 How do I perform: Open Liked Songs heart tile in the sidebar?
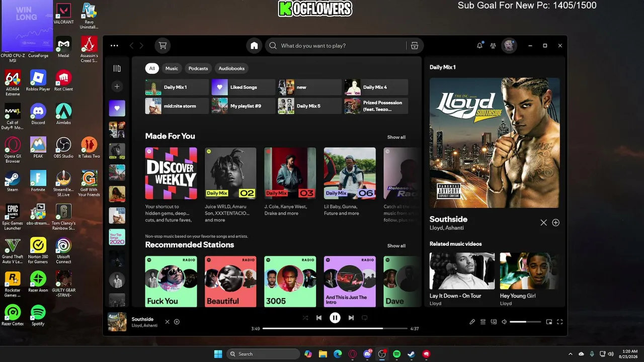(117, 108)
